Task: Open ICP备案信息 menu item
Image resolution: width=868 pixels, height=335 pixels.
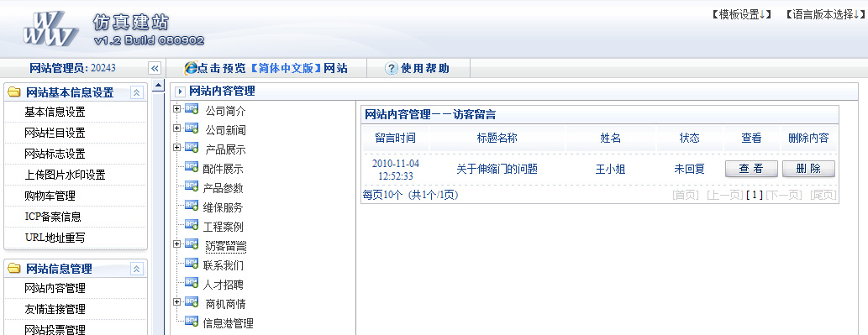Action: tap(53, 217)
